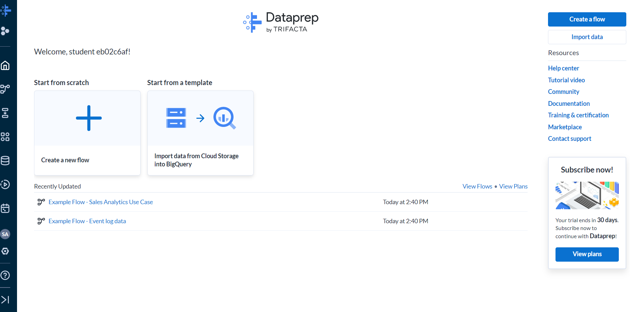Open Training & certification link
This screenshot has width=644, height=312.
tap(578, 115)
